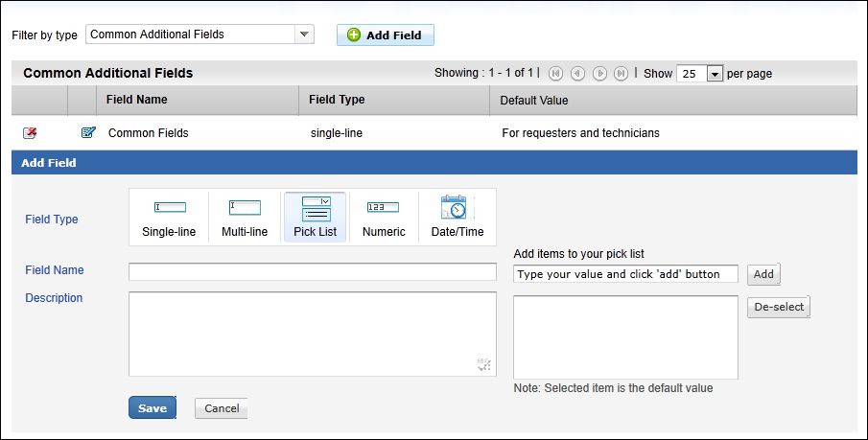This screenshot has width=868, height=440.
Task: Select the Multi-line field type
Action: 245,218
